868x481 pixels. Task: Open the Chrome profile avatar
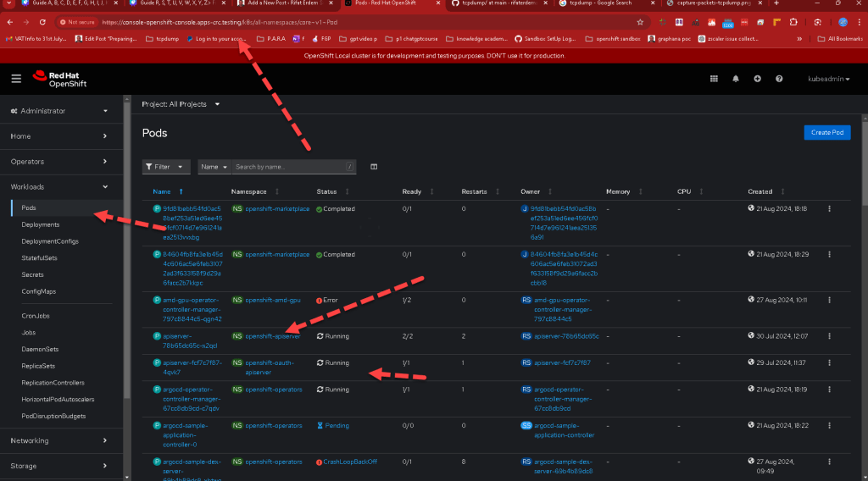843,22
